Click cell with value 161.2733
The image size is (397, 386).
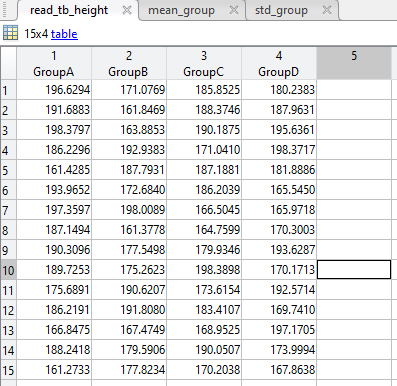pyautogui.click(x=54, y=370)
